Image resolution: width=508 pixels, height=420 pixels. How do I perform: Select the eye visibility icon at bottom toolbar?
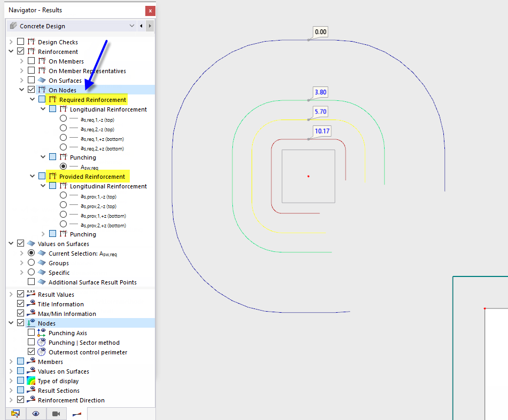36,413
